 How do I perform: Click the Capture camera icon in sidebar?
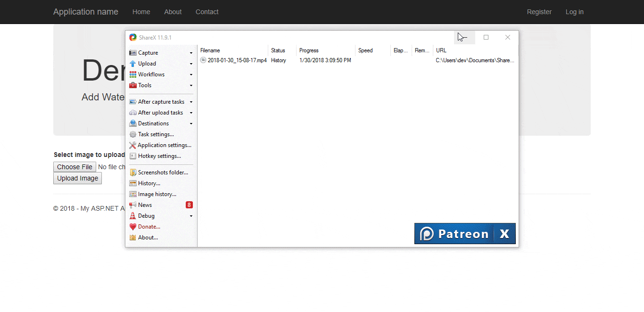coord(133,53)
